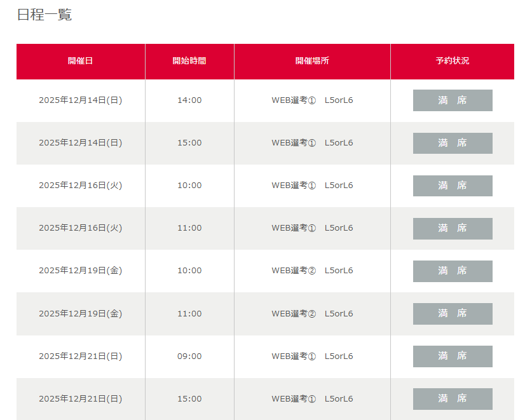This screenshot has height=420, width=532.
Task: Select the 開催場所 column header
Action: pos(312,61)
